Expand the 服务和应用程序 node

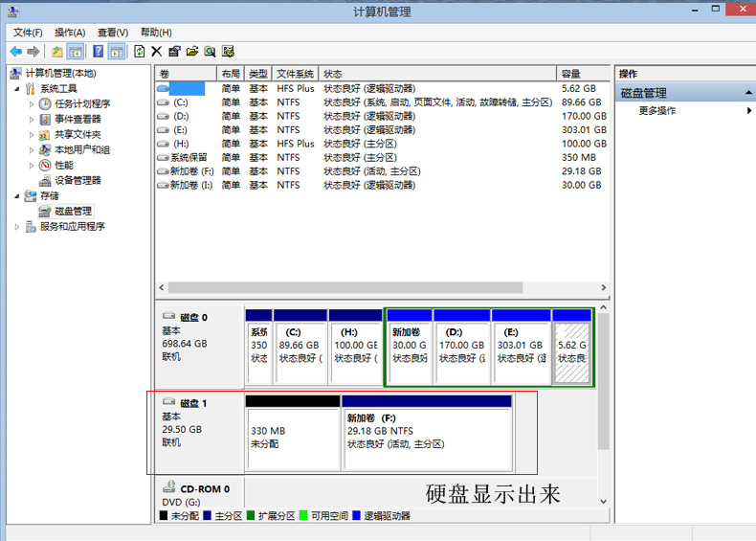click(17, 226)
